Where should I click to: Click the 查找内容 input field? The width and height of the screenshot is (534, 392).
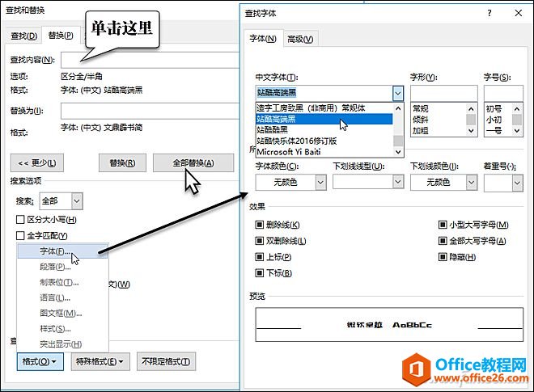click(x=150, y=61)
